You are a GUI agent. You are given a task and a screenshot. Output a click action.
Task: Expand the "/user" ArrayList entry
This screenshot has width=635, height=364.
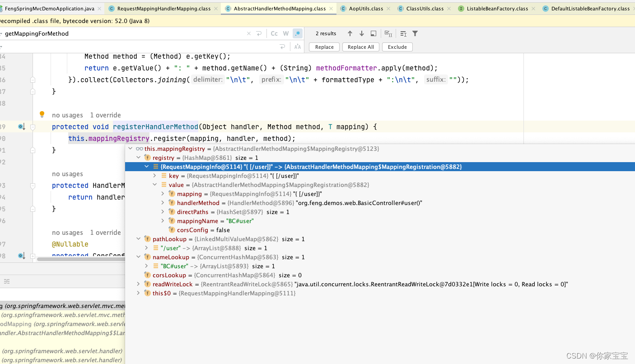[x=147, y=248]
